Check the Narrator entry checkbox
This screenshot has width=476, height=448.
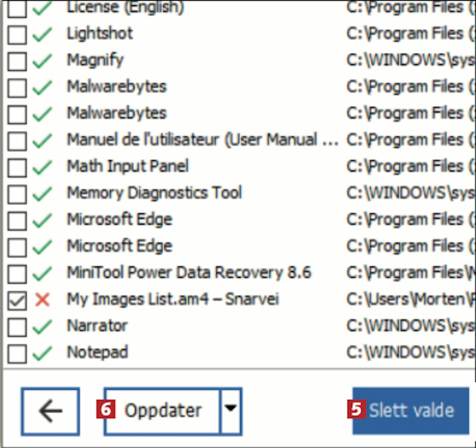coord(17,327)
